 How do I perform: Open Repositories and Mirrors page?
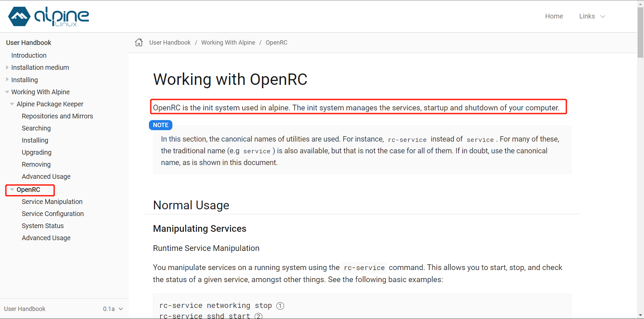tap(57, 116)
